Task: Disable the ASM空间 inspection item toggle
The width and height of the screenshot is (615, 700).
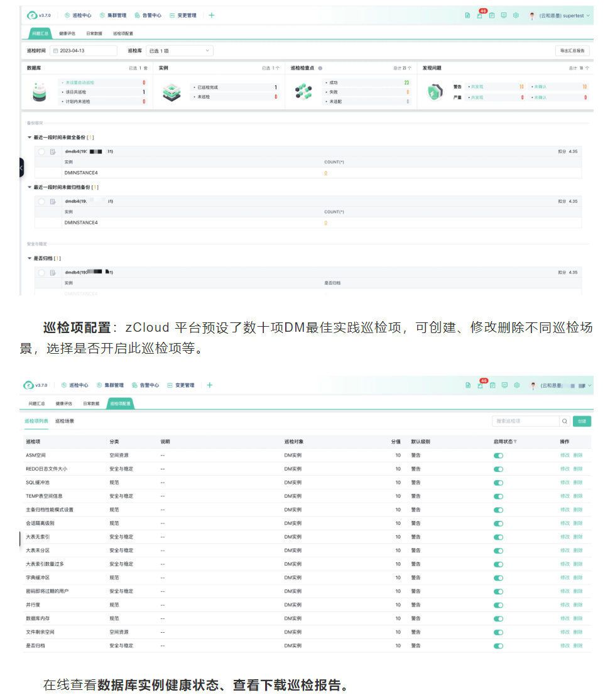Action: [498, 456]
